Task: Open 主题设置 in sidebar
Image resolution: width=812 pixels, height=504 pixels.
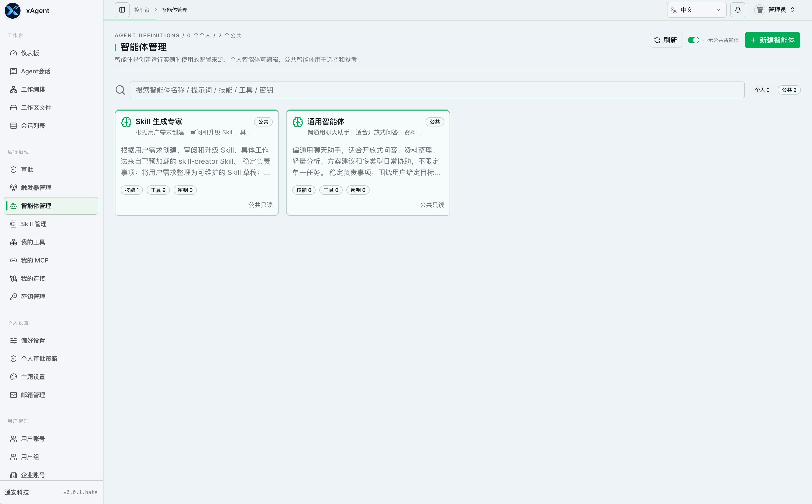Action: [x=51, y=377]
